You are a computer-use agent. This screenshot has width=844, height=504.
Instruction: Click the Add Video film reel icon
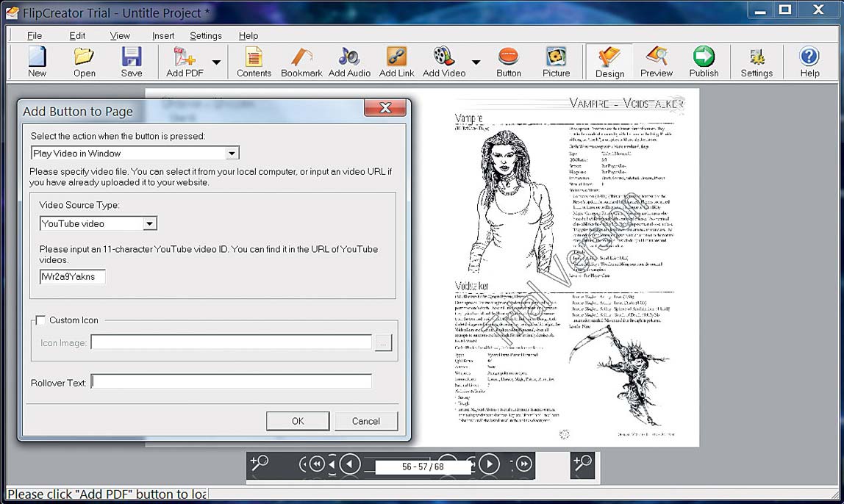(x=444, y=62)
